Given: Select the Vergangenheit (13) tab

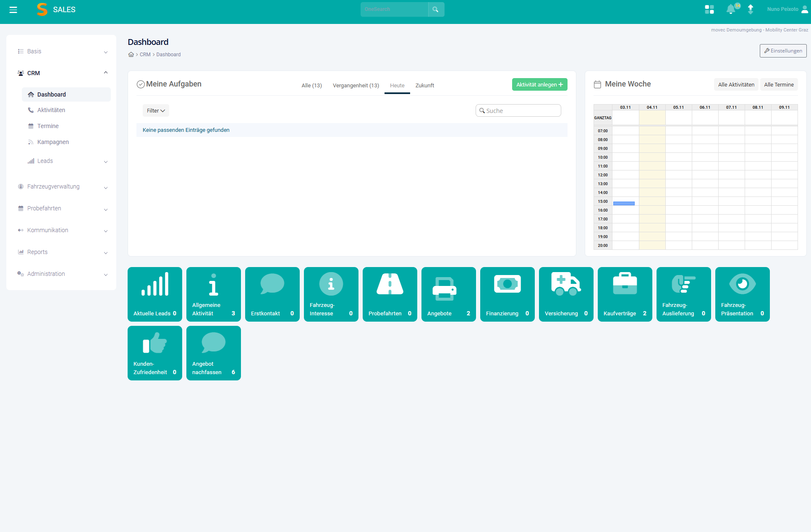Looking at the screenshot, I should pos(356,85).
